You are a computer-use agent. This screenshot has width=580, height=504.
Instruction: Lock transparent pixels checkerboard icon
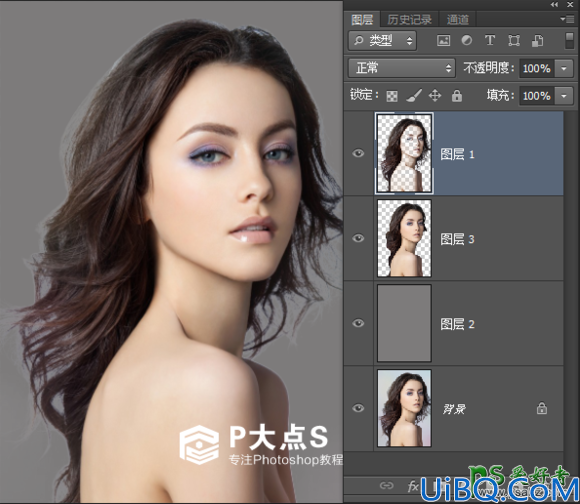coord(392,96)
